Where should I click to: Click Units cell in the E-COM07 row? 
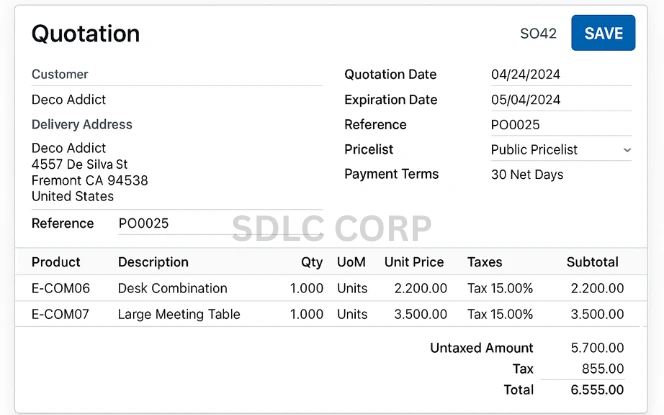[352, 314]
